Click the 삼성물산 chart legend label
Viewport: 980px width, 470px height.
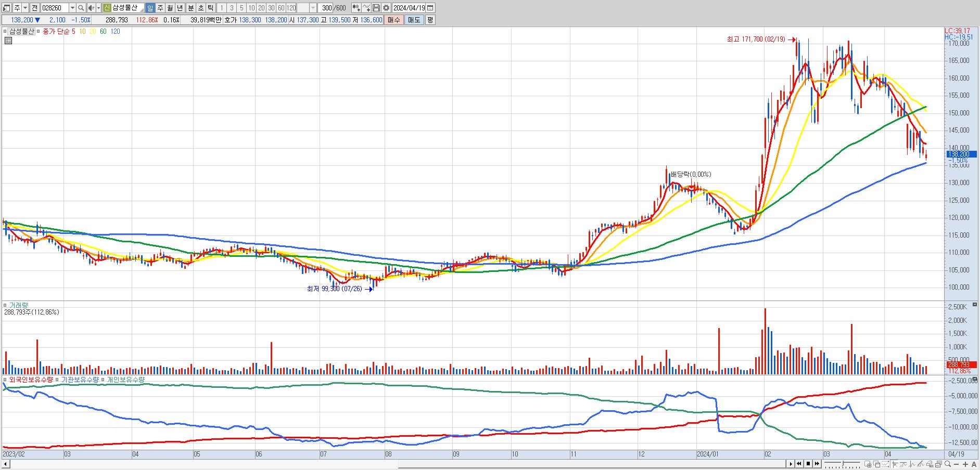(22, 31)
